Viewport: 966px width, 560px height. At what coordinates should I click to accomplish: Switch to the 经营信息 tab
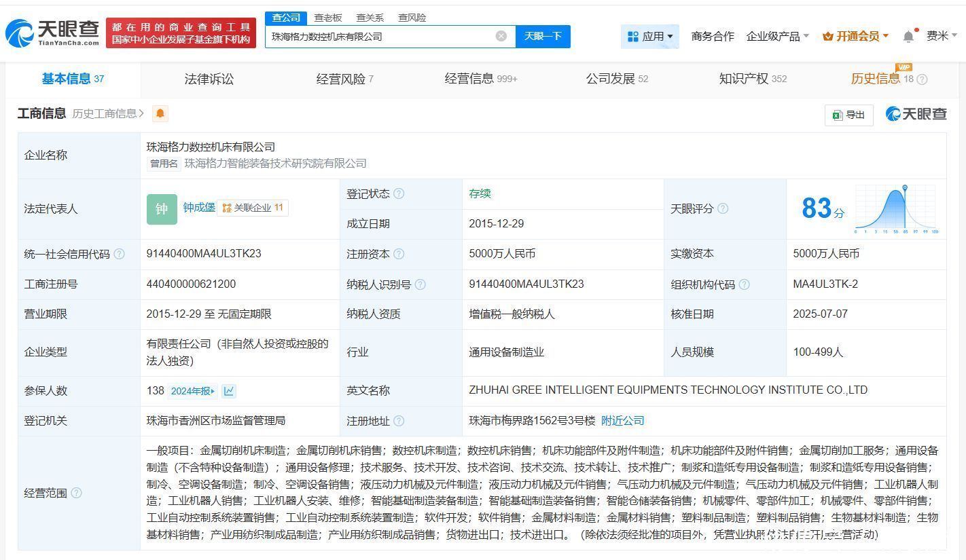[x=481, y=79]
